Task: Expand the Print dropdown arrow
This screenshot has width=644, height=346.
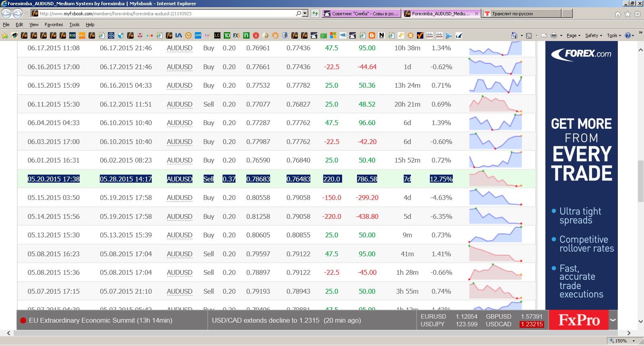Action: [x=561, y=35]
